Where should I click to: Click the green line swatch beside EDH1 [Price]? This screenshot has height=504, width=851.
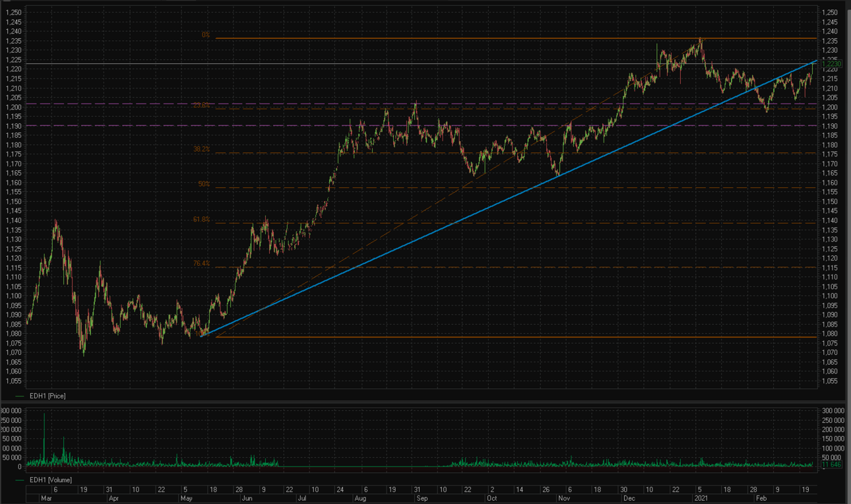click(x=20, y=396)
